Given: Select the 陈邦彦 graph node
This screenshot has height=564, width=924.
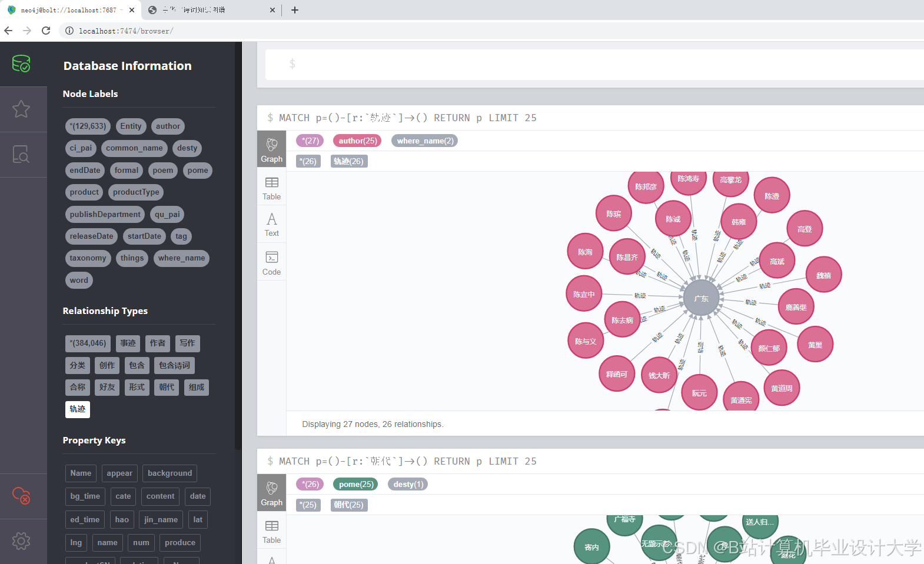Looking at the screenshot, I should point(646,186).
